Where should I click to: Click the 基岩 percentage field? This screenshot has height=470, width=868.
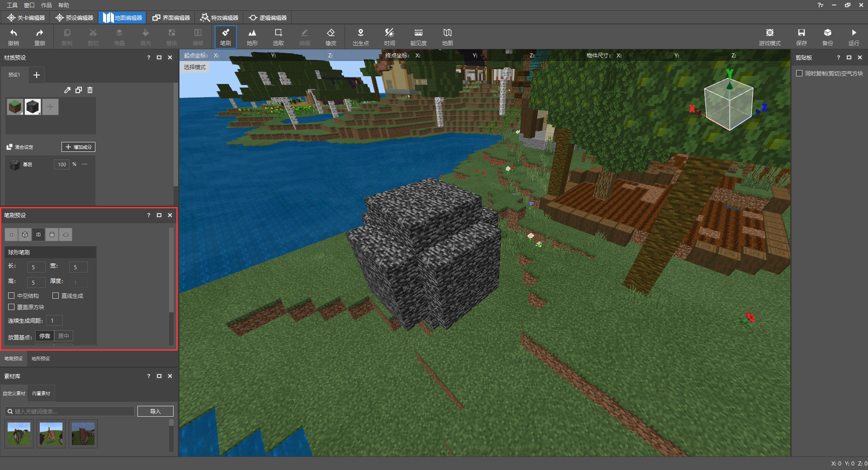click(62, 164)
